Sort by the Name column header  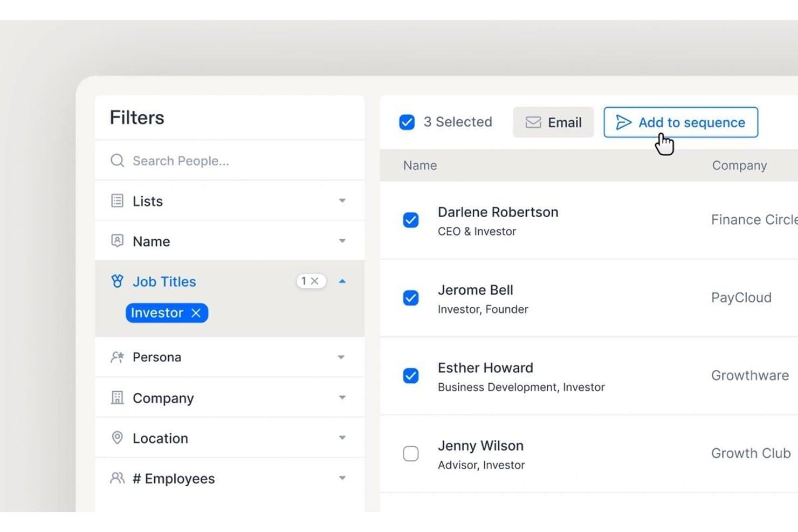(420, 165)
